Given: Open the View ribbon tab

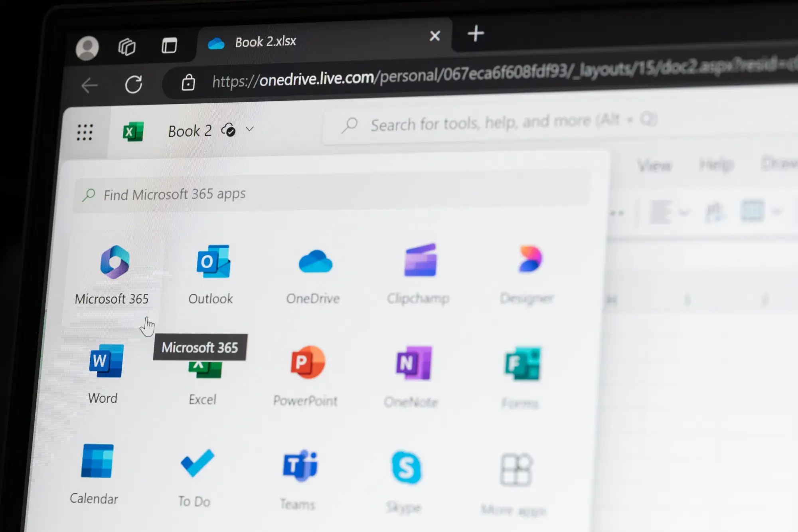Looking at the screenshot, I should 654,165.
